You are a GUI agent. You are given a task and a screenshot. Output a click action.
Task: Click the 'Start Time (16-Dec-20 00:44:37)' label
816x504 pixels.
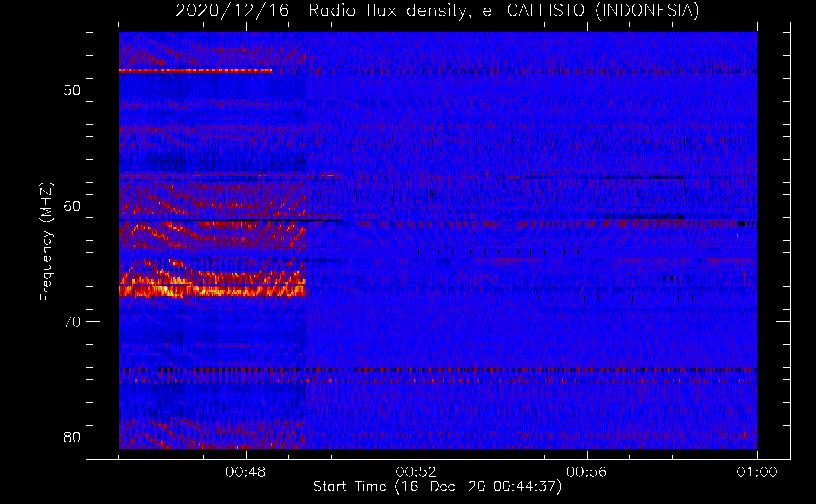click(437, 487)
